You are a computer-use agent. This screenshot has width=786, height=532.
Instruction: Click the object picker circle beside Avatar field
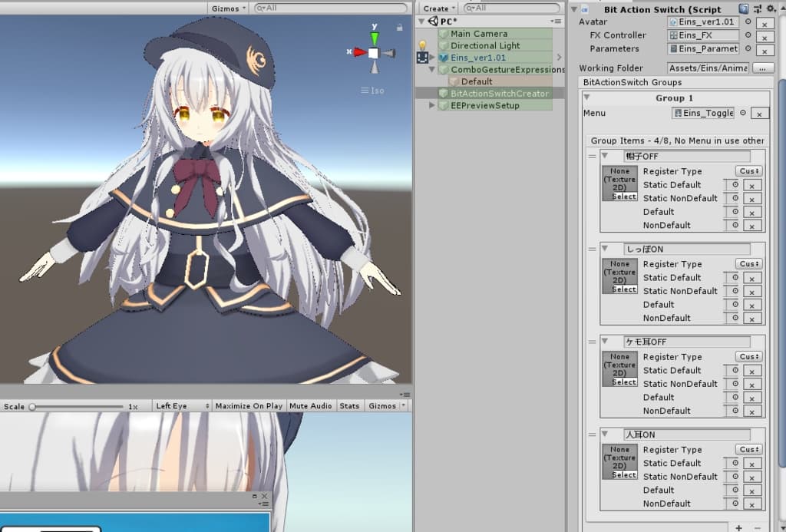748,22
